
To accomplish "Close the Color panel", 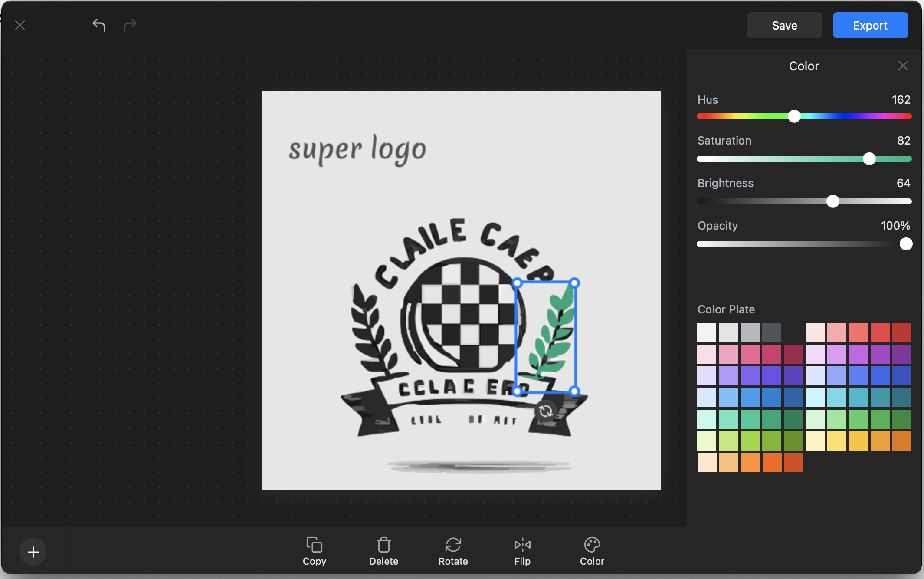I will [x=903, y=66].
